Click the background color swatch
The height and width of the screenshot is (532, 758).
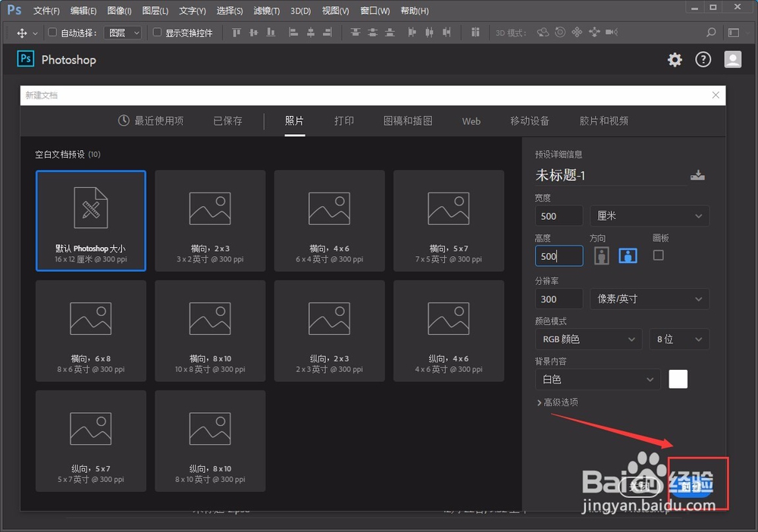click(x=678, y=380)
